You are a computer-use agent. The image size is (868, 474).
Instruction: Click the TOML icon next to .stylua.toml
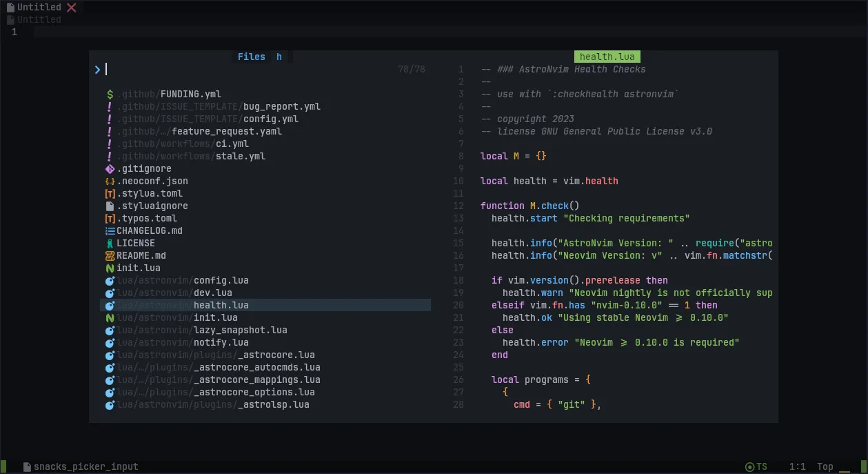pyautogui.click(x=110, y=193)
